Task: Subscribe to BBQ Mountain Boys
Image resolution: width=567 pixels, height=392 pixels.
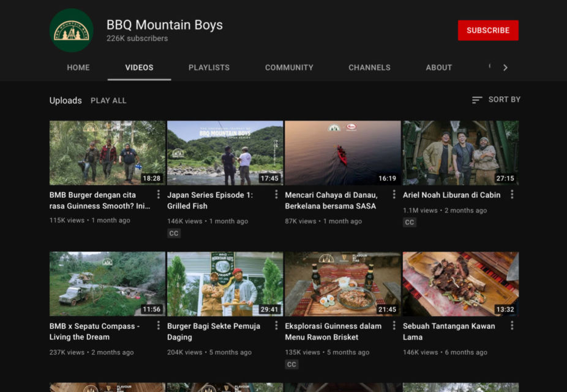Action: (488, 31)
